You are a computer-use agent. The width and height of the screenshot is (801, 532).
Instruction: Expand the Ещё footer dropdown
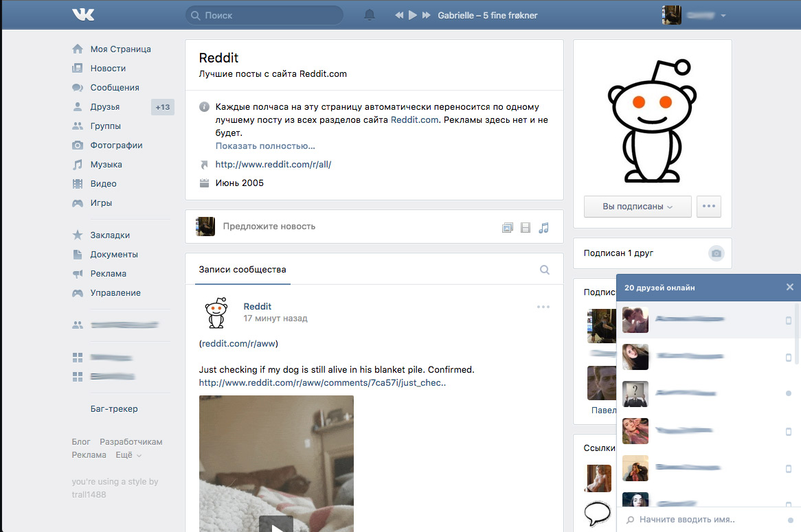click(x=128, y=455)
